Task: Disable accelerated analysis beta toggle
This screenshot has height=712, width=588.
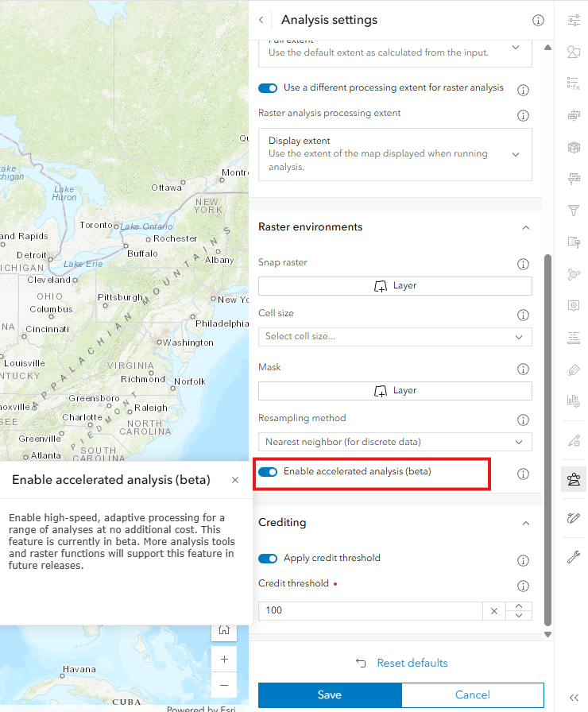Action: pyautogui.click(x=268, y=471)
